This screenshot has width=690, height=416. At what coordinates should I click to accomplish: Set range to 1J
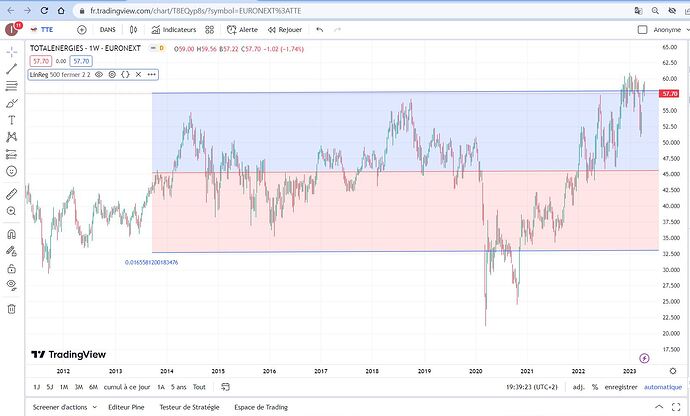37,387
